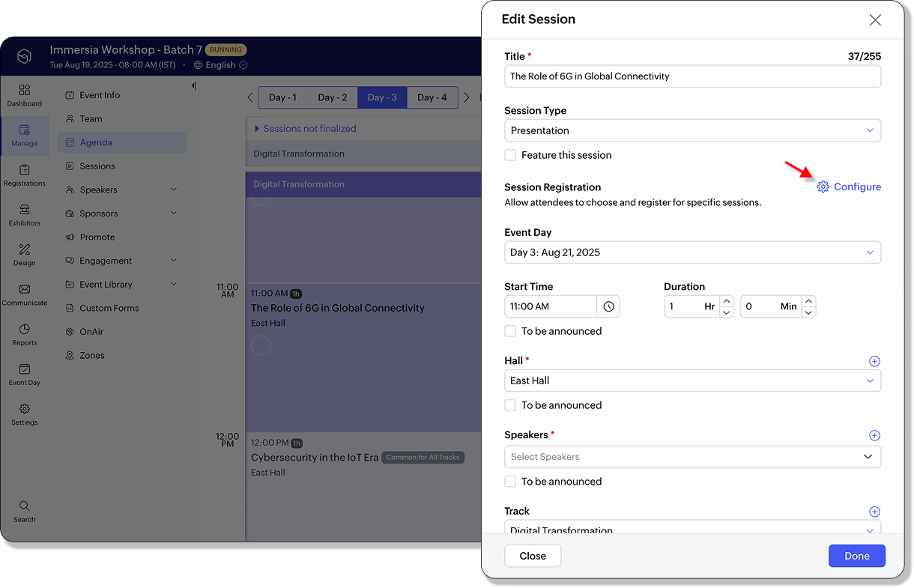
Task: Click the session Title input field
Action: tap(692, 76)
